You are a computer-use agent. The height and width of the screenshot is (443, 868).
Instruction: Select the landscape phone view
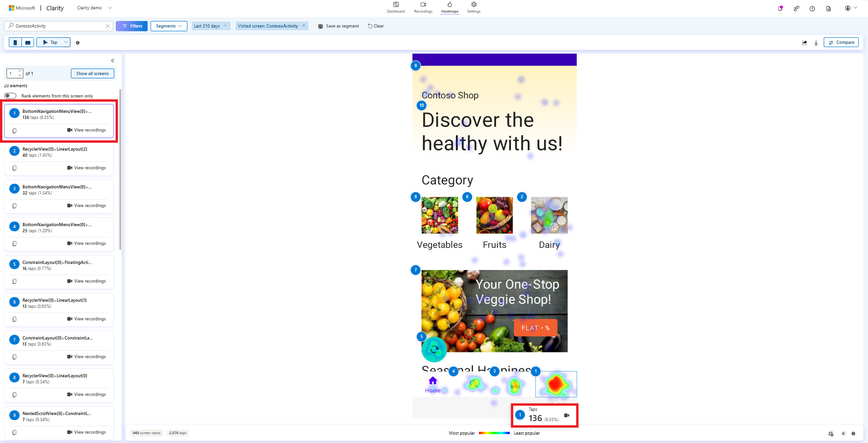28,42
